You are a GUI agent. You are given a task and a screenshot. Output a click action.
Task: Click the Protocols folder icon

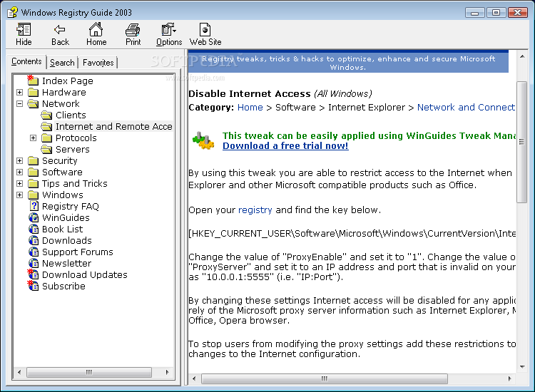(46, 138)
